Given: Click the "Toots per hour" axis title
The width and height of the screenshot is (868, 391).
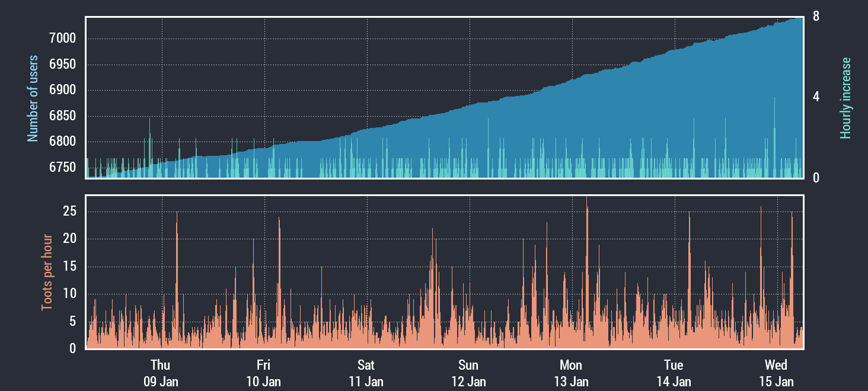Looking at the screenshot, I should (46, 273).
